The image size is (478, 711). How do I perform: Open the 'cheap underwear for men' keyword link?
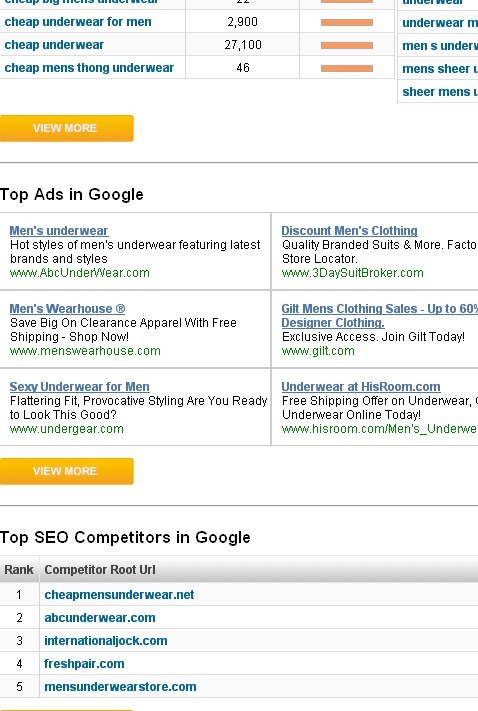click(x=78, y=22)
